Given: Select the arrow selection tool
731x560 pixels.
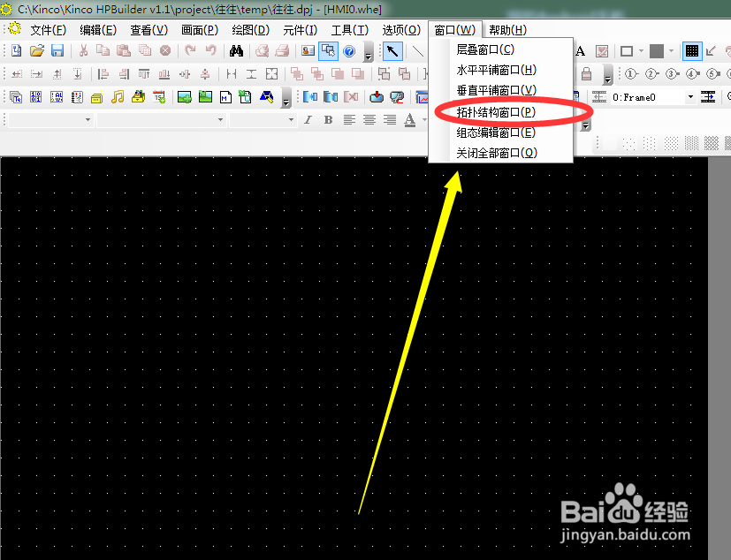Looking at the screenshot, I should click(x=395, y=50).
